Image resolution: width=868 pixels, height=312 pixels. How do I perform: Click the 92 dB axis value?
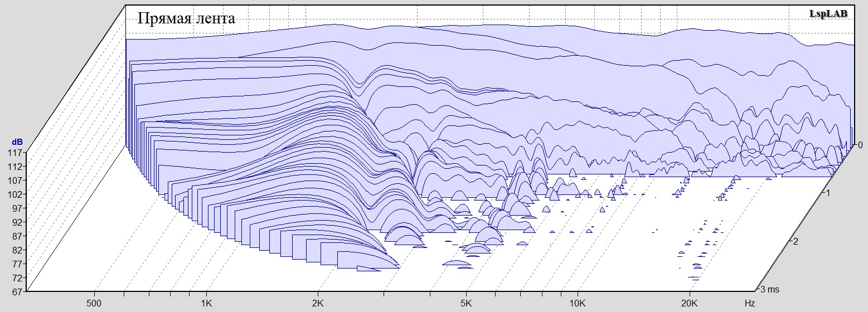tap(18, 222)
